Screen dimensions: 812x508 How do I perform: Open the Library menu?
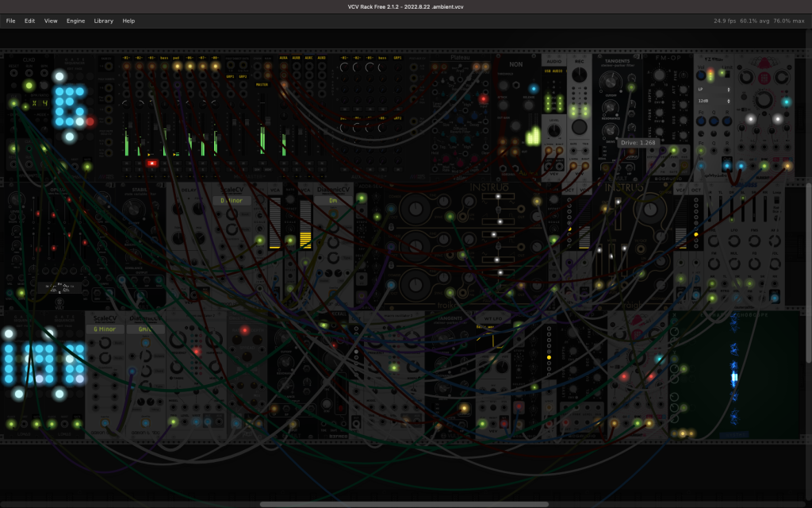(104, 21)
